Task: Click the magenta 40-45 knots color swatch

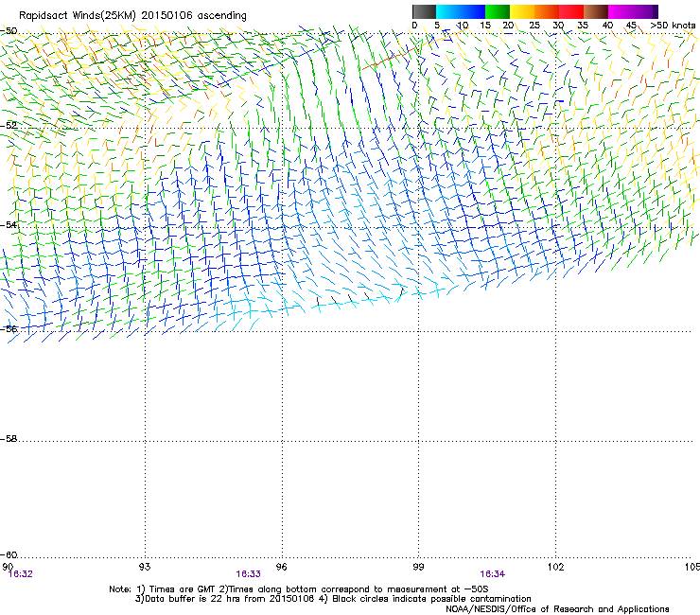Action: 621,11
